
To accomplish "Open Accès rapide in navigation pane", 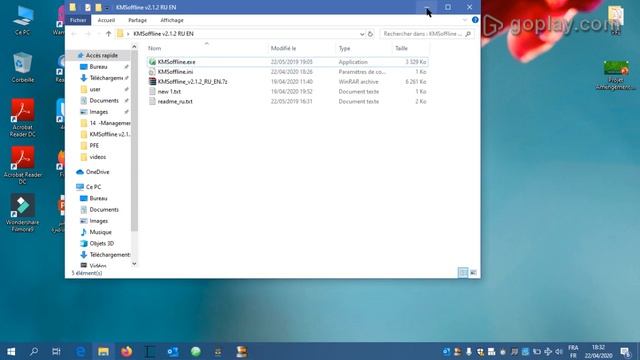I will [101, 55].
